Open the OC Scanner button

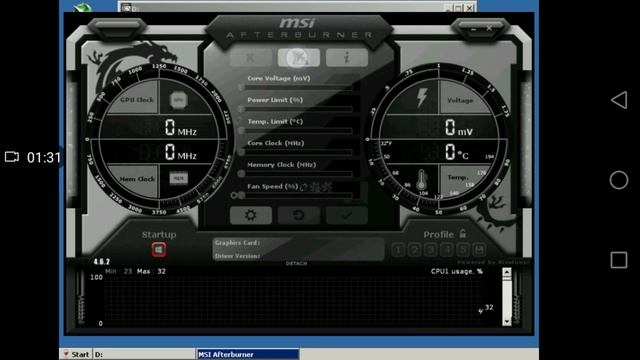click(x=298, y=58)
